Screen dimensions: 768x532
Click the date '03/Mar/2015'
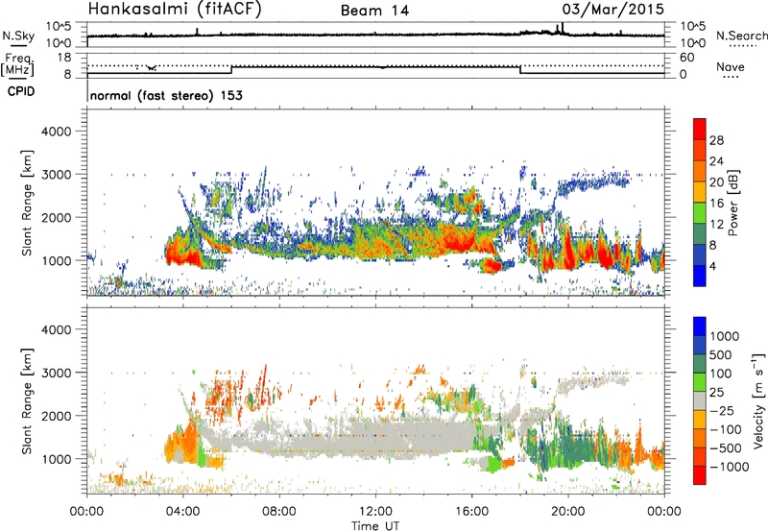[x=612, y=10]
